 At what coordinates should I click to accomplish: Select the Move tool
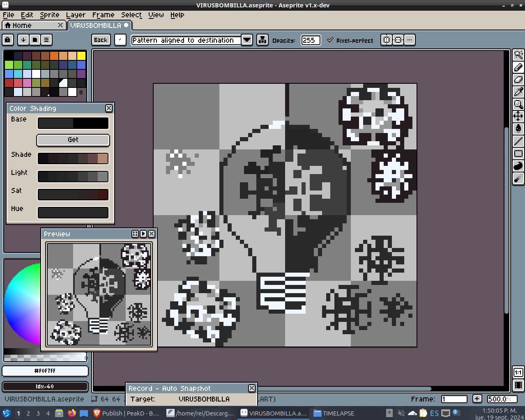[518, 117]
